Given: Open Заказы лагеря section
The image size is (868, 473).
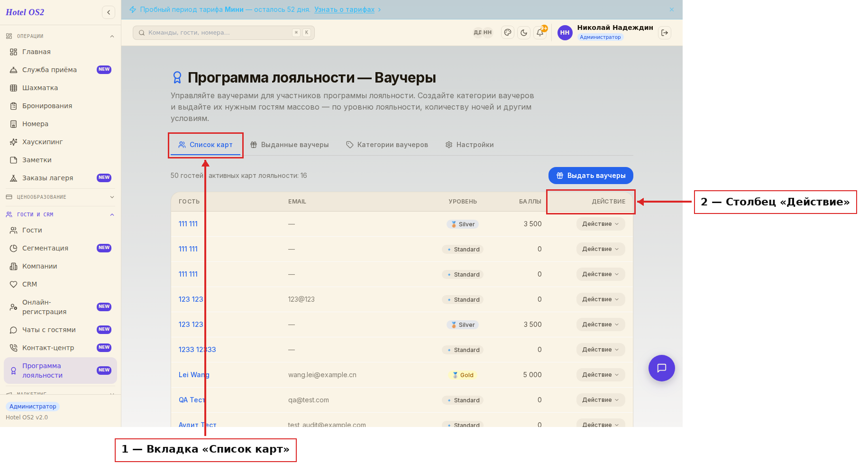Looking at the screenshot, I should (x=60, y=178).
